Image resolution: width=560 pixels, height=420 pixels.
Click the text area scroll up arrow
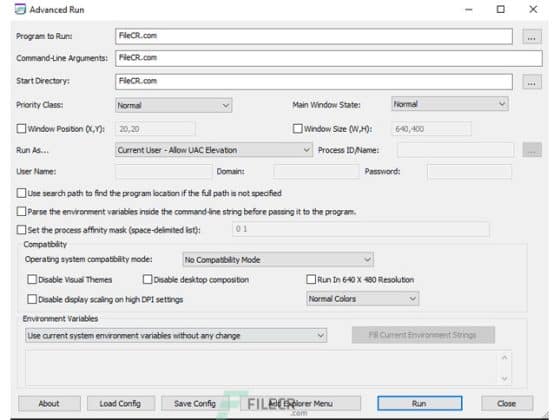tap(505, 357)
